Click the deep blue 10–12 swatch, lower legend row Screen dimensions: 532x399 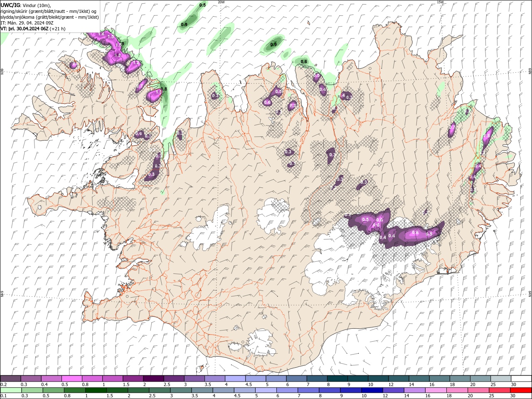pos(372,390)
